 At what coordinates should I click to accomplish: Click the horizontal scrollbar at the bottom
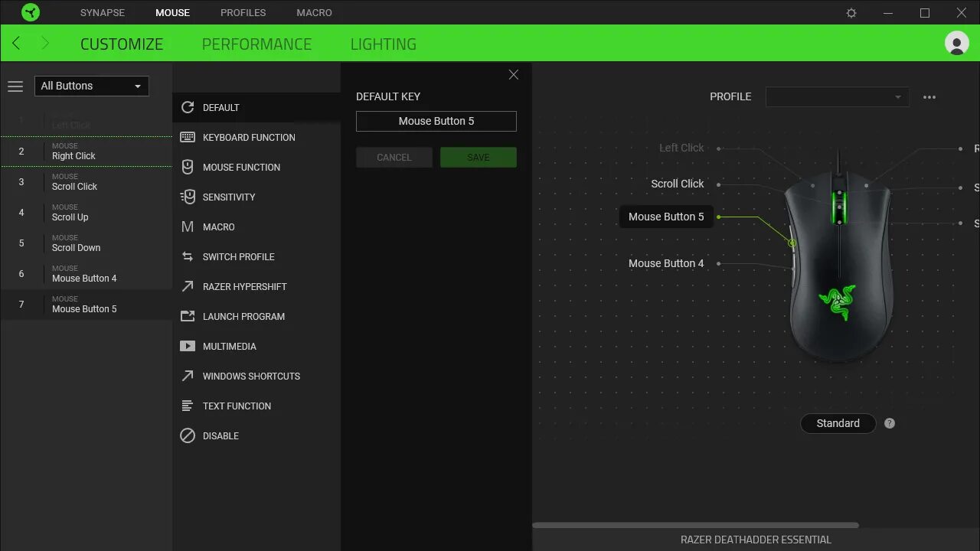coord(695,525)
